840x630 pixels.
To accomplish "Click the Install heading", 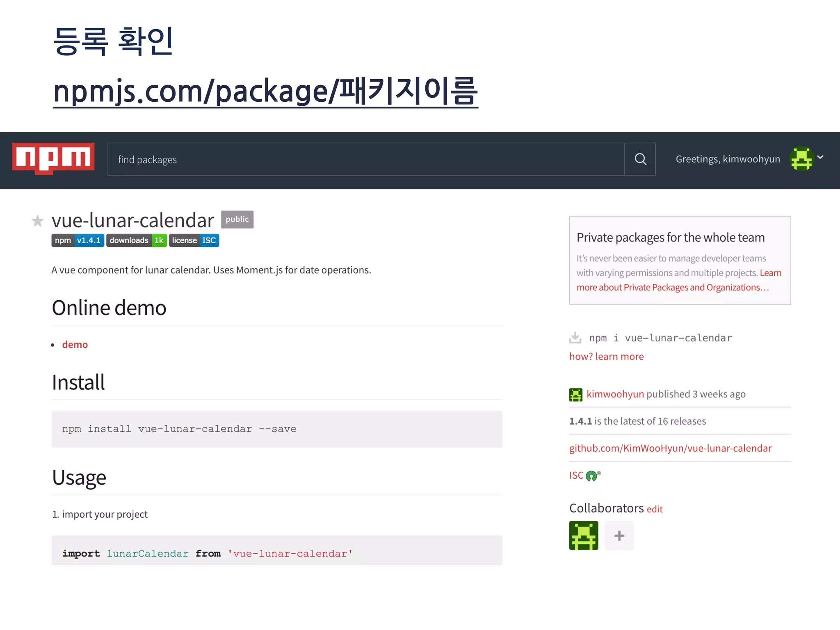I will (x=78, y=382).
